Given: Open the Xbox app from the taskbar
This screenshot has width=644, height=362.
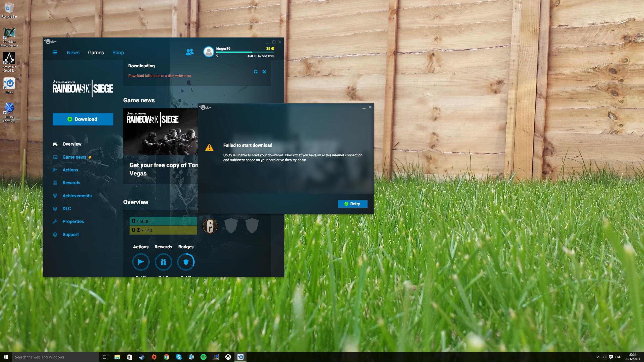Looking at the screenshot, I should [228, 357].
